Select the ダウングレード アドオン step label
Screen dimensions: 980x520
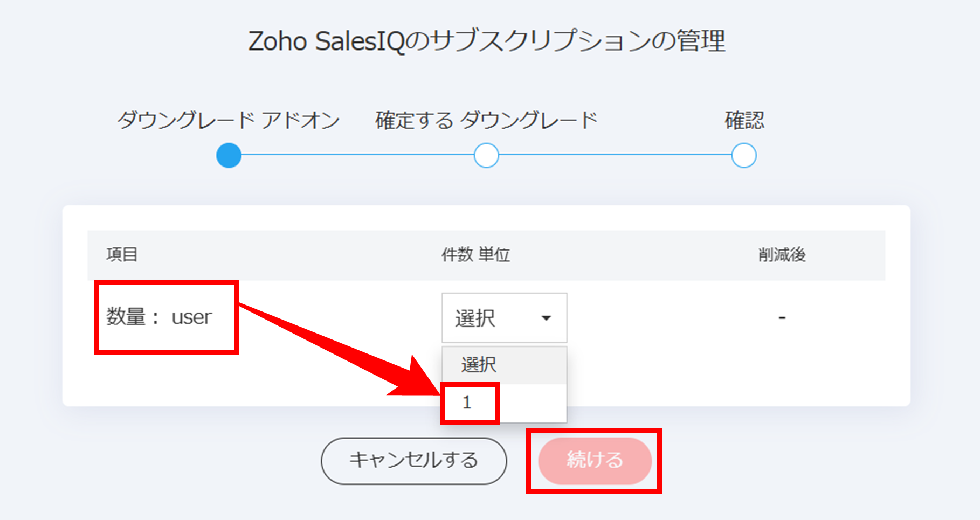coord(229,120)
